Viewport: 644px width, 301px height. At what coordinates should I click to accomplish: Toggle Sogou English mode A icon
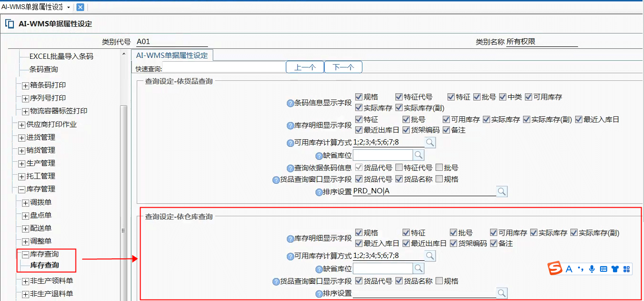[569, 269]
